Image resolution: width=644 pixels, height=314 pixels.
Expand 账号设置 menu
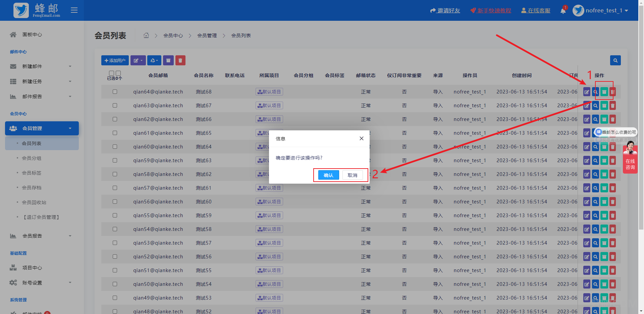click(42, 283)
